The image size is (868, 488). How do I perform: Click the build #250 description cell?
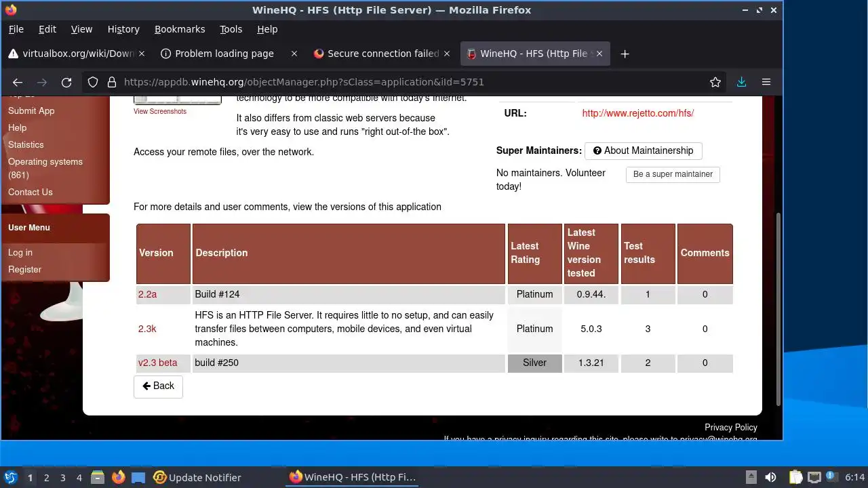349,363
